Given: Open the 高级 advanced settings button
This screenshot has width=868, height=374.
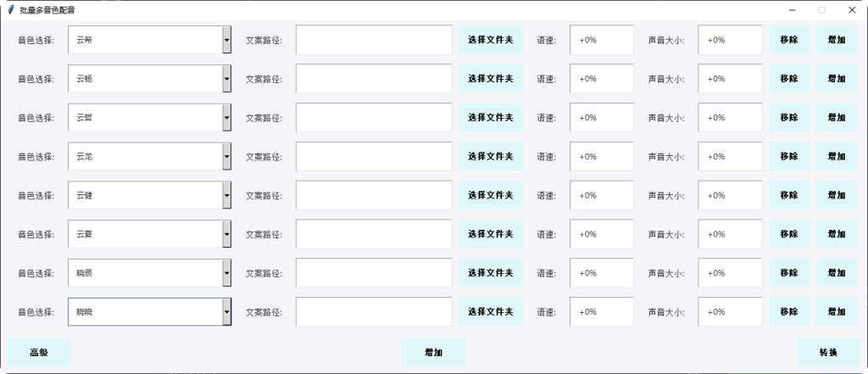Looking at the screenshot, I should point(39,353).
